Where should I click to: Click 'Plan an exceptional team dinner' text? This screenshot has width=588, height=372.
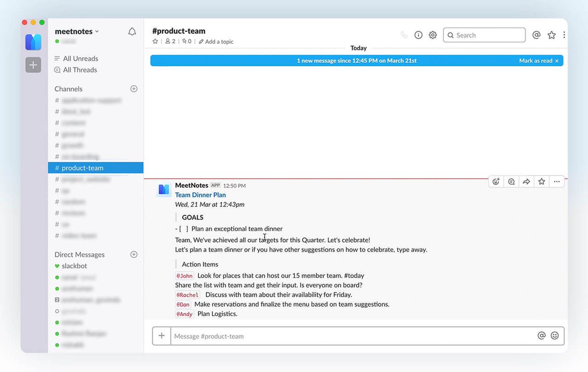coord(237,229)
